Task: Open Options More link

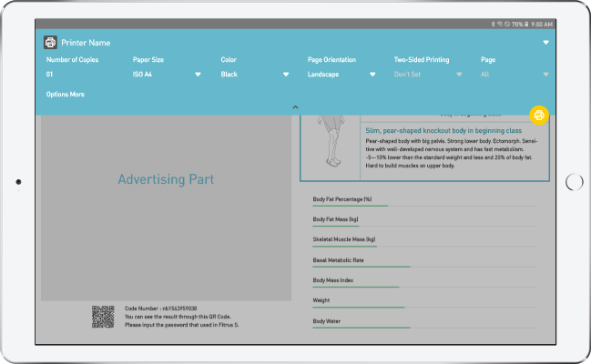Action: 66,94
